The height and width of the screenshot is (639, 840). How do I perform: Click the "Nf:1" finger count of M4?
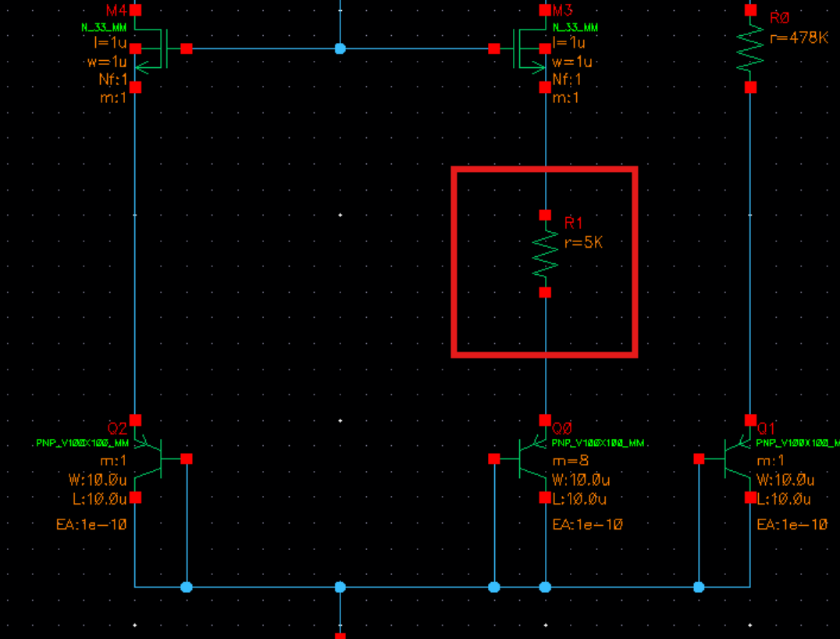[113, 80]
